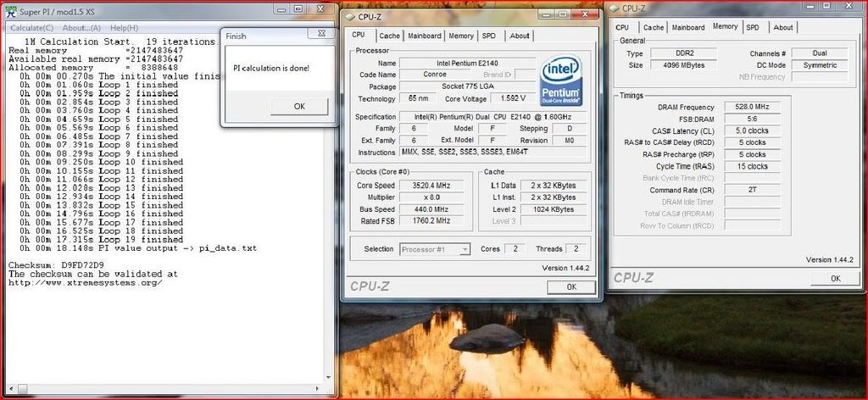
Task: Click the Channels # value Dual
Action: [820, 53]
